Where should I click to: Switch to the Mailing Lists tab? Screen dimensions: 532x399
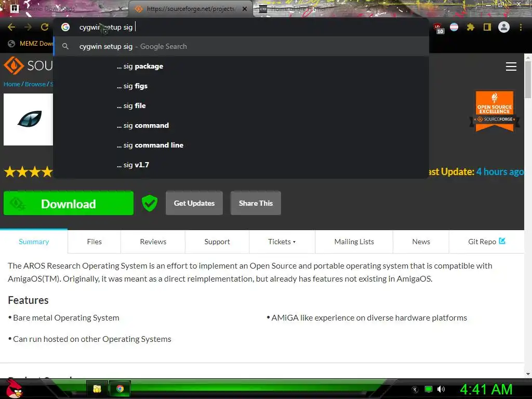354,242
